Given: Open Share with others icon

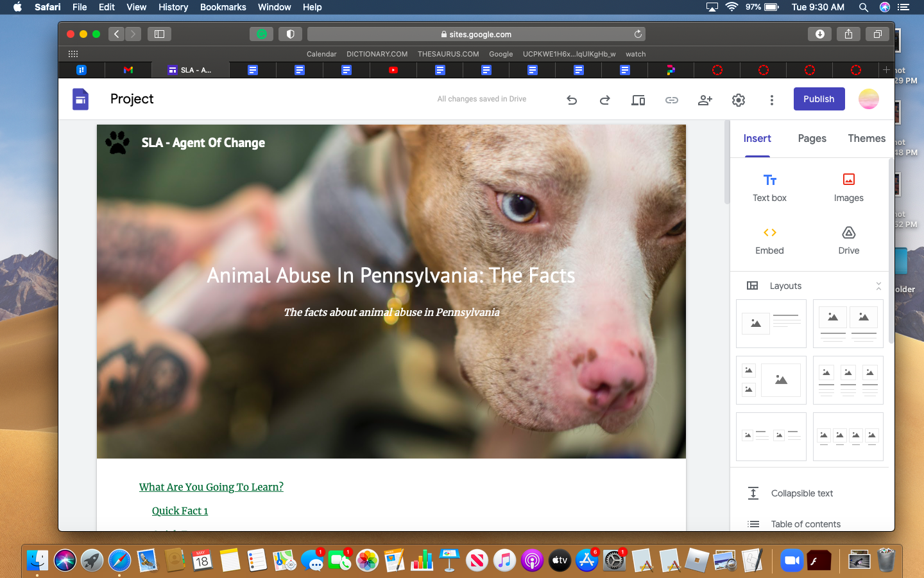Looking at the screenshot, I should [705, 100].
